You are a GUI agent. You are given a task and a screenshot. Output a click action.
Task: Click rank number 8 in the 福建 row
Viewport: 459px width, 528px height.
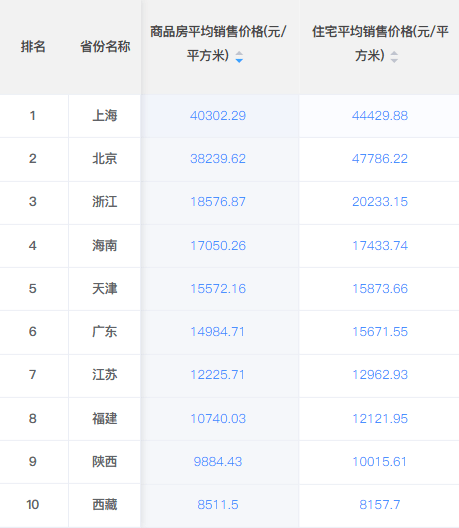(33, 419)
